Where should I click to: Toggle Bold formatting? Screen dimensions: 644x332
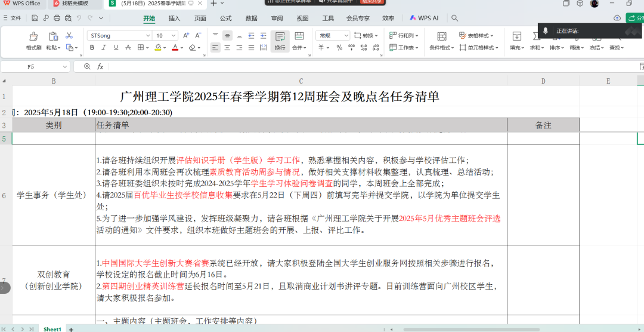(x=92, y=48)
